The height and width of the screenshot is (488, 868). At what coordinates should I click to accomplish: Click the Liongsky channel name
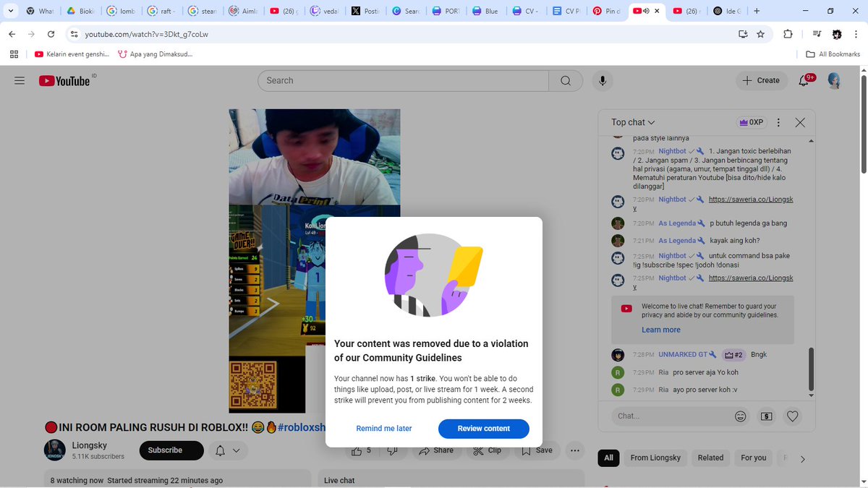91,446
